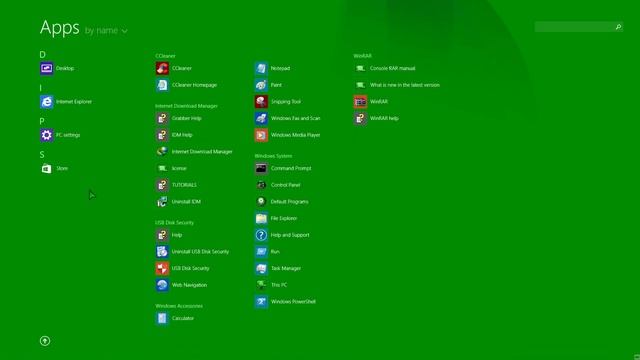
Task: Open Windows Fax and Scan icon
Action: tap(261, 118)
